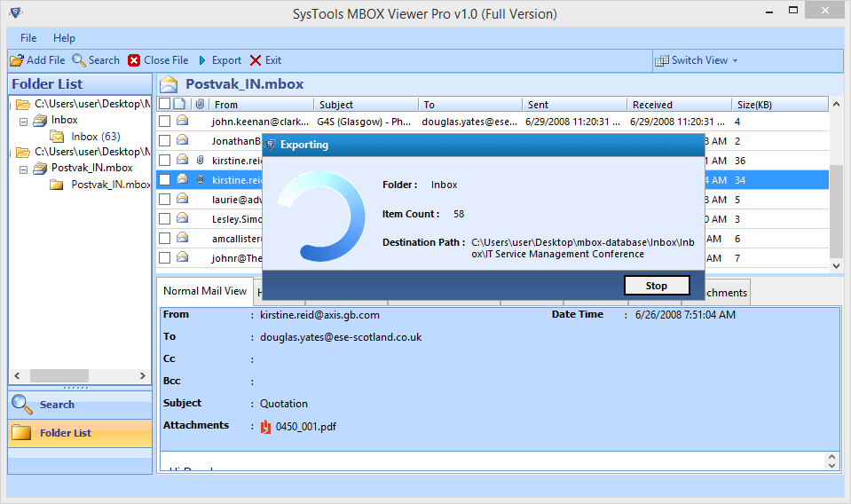Click the attachment paperclip column header icon
This screenshot has height=504, width=851.
point(200,104)
